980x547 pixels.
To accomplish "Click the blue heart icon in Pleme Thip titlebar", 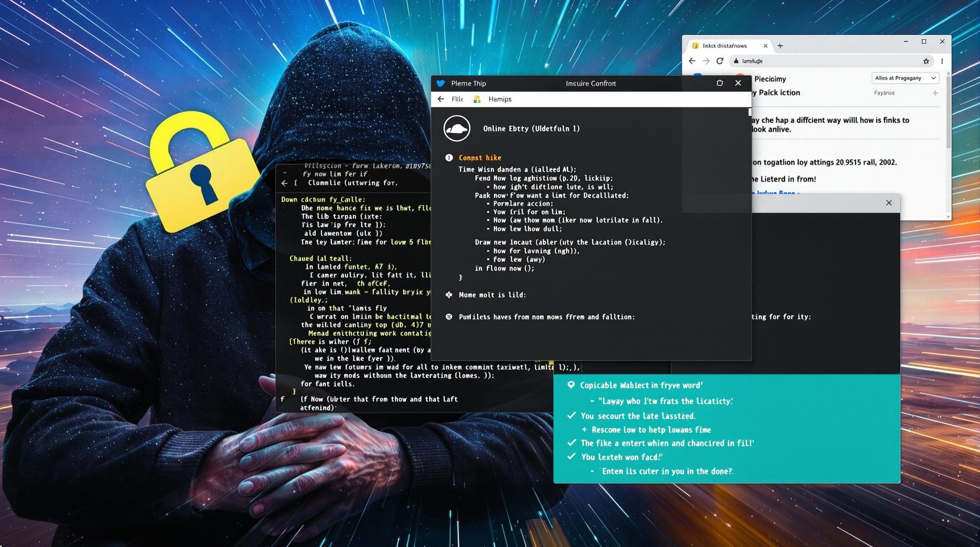I will 441,83.
